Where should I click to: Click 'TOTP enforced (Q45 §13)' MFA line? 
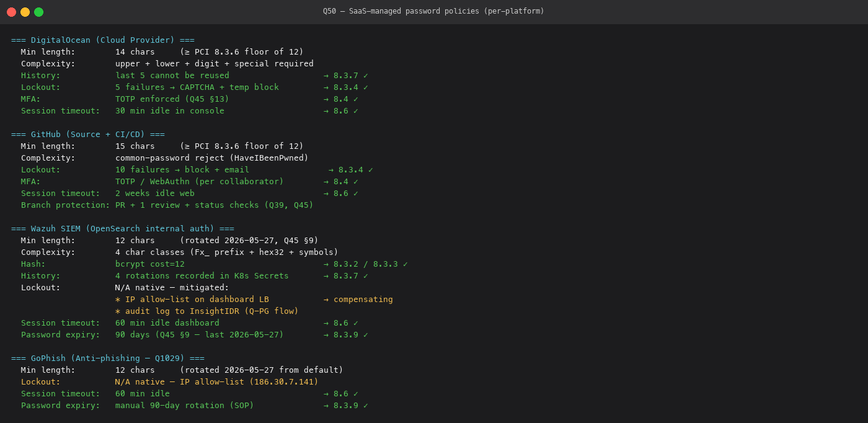click(x=172, y=99)
